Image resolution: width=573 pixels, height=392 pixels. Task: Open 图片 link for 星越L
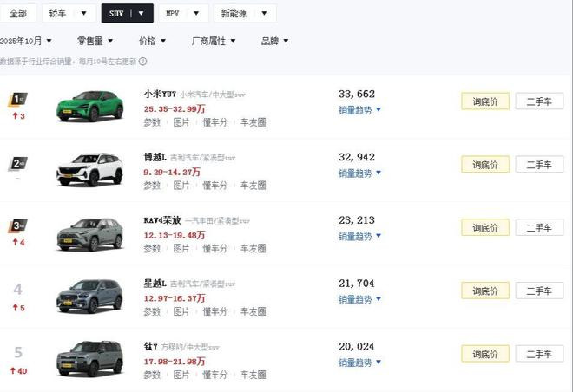[x=181, y=311]
